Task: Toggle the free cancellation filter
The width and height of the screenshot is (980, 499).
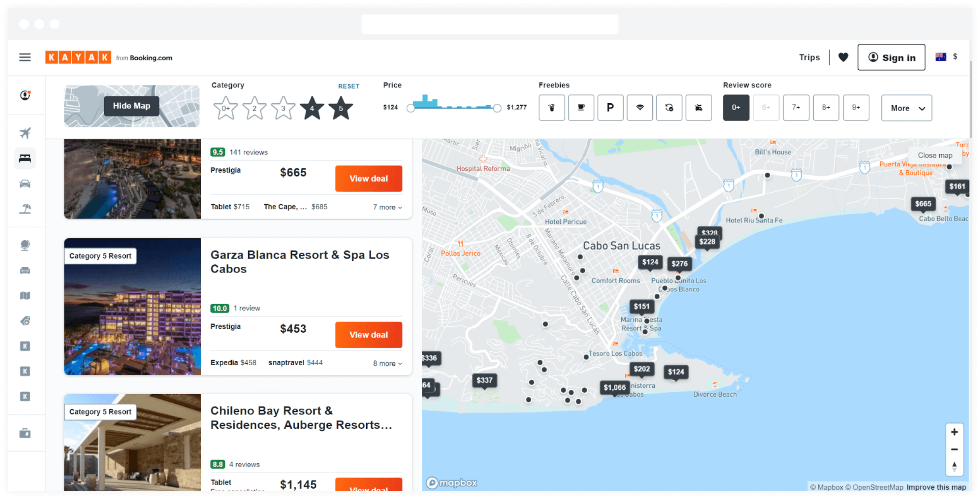Action: click(x=669, y=108)
